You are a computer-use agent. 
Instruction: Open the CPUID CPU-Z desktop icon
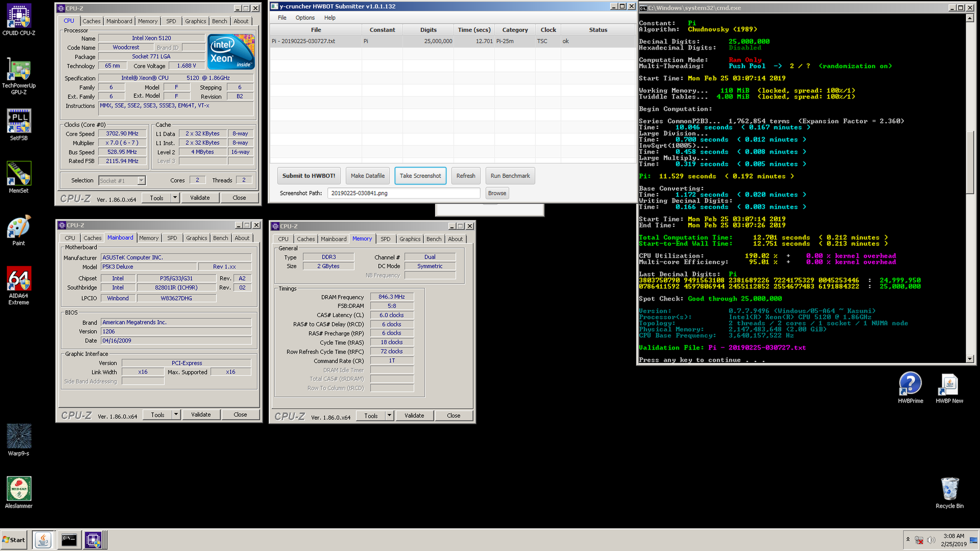19,20
